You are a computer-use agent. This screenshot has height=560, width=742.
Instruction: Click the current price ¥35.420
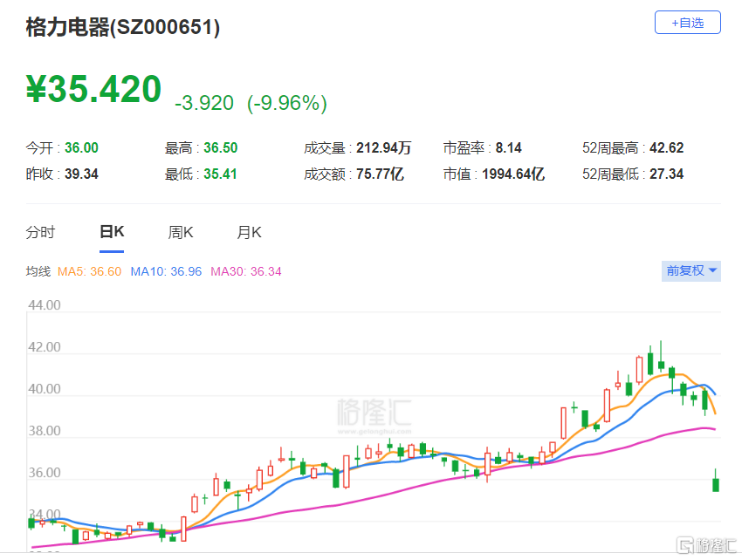coord(93,89)
